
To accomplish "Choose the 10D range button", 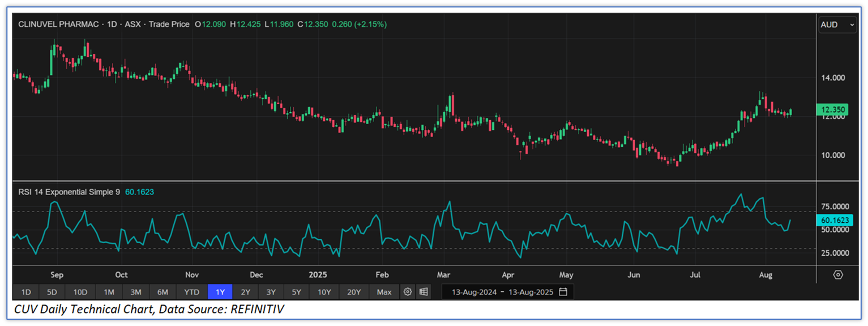I will [x=80, y=292].
